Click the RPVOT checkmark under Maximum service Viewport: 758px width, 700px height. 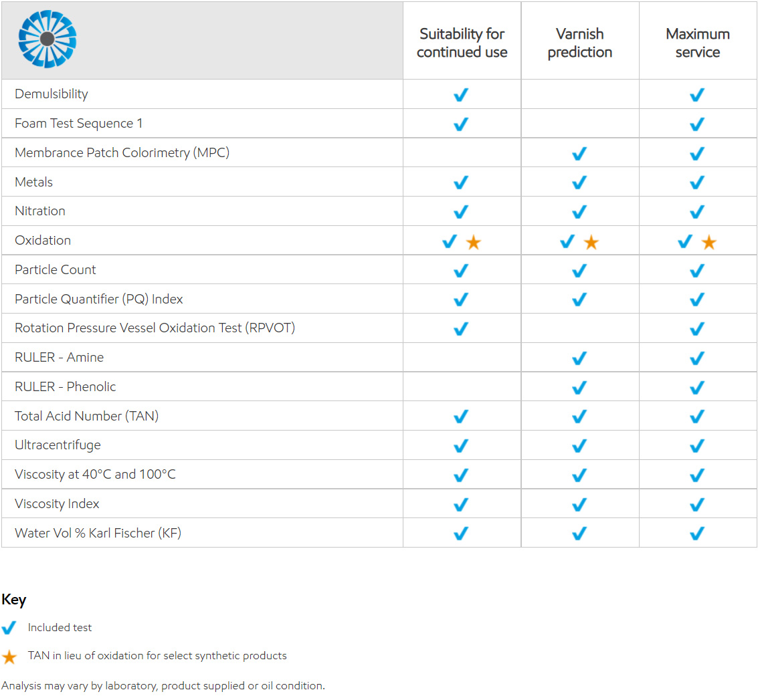coord(697,329)
